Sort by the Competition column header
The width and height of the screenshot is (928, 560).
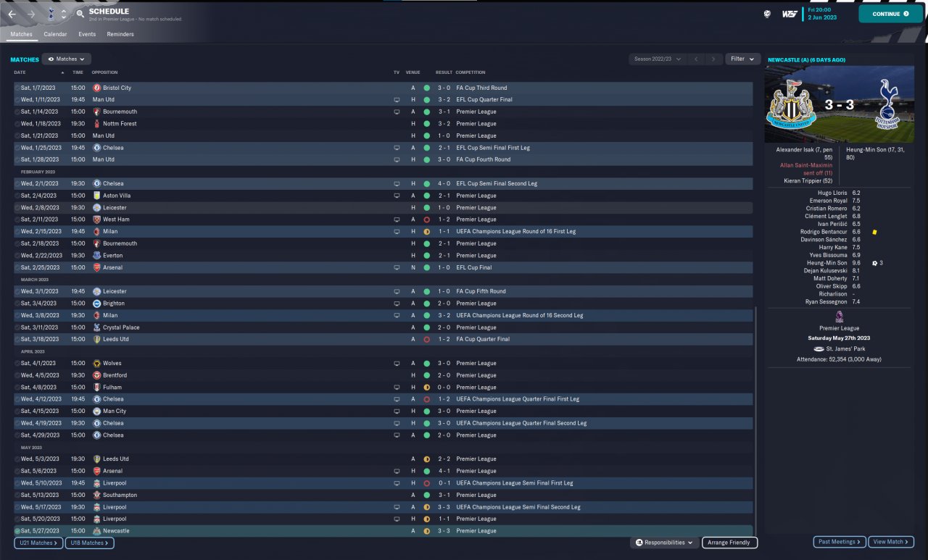pos(471,72)
